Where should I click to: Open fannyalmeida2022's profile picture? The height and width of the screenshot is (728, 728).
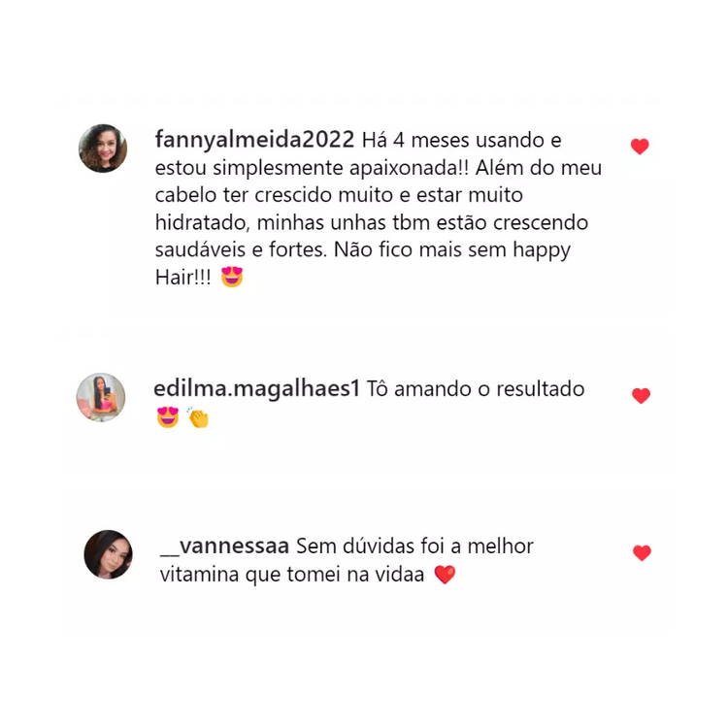click(x=103, y=149)
